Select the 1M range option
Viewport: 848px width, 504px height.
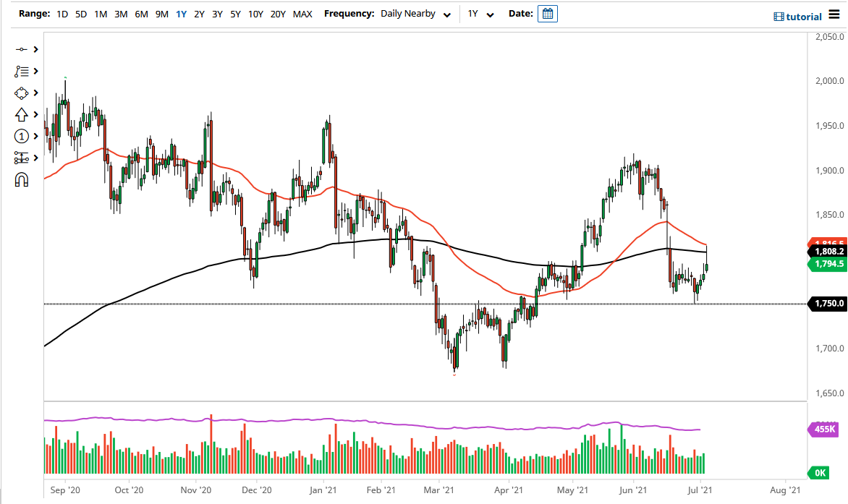click(101, 14)
